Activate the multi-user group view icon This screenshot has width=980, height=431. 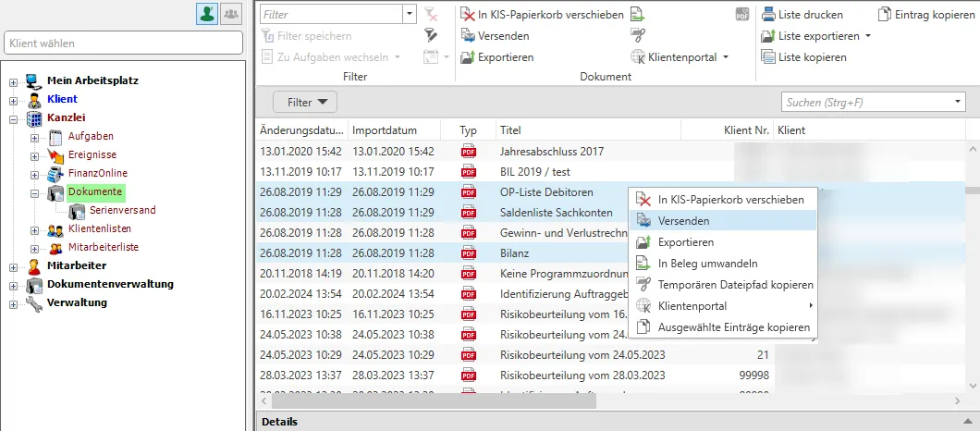click(x=231, y=15)
